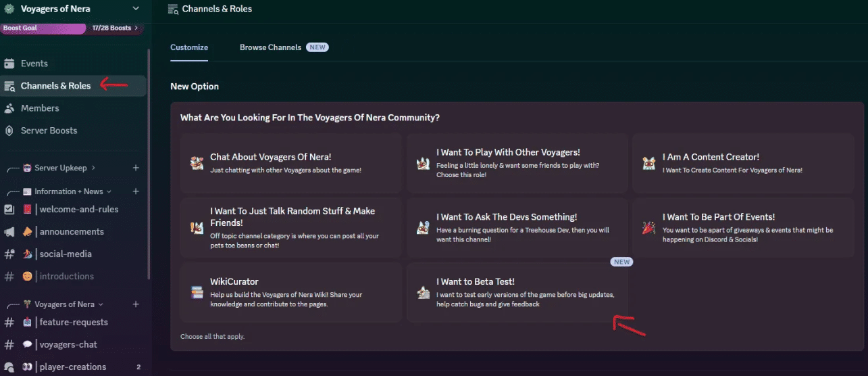868x376 pixels.
Task: Open the Events sidebar item
Action: click(73, 64)
